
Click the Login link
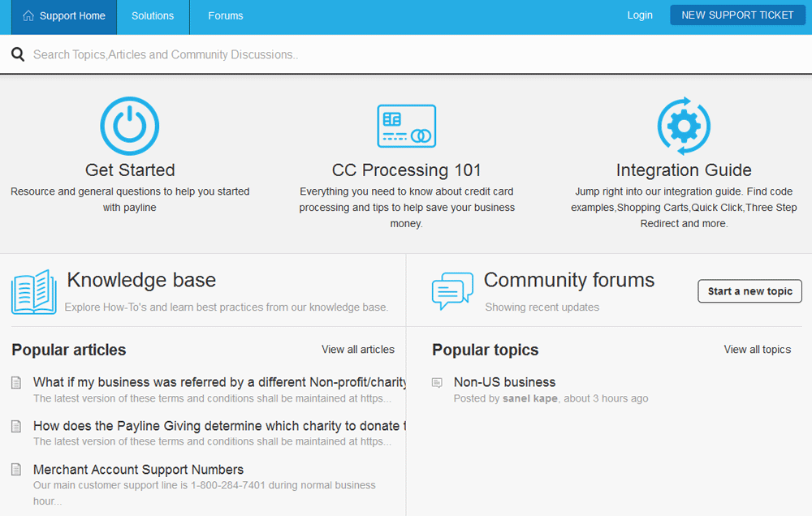tap(640, 15)
